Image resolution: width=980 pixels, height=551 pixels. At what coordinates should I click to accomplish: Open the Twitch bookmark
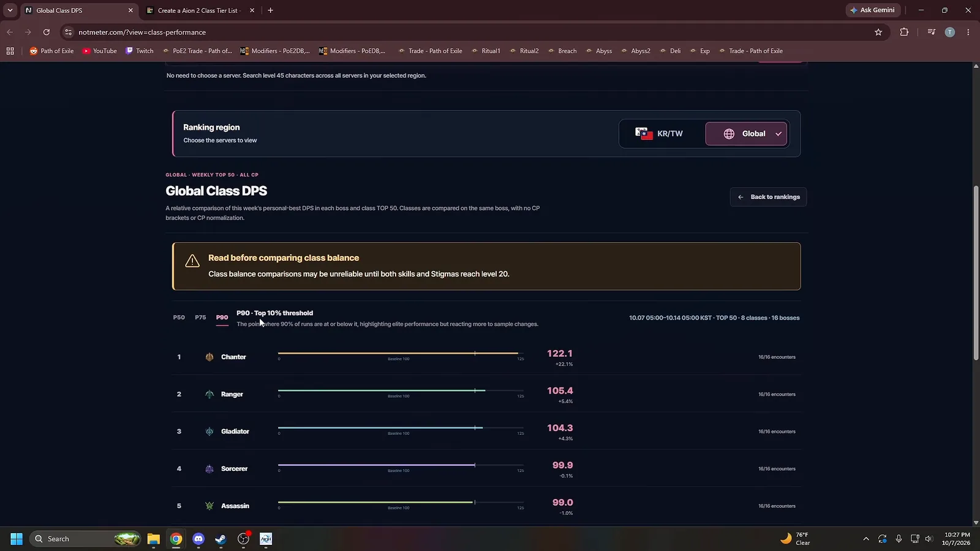(140, 51)
